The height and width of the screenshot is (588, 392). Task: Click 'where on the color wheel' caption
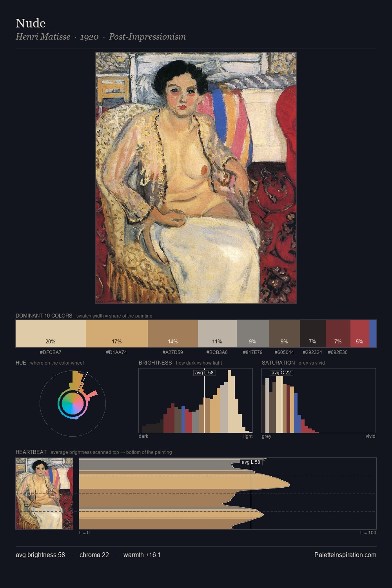[57, 363]
